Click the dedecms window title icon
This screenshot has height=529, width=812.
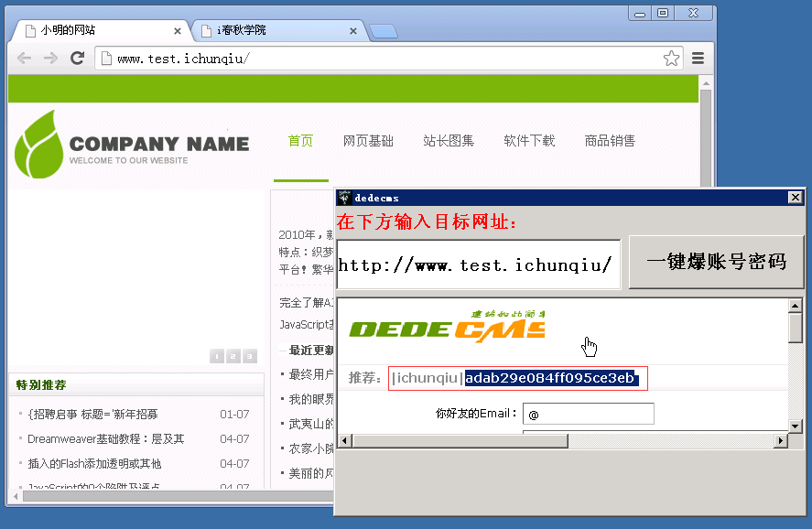point(344,198)
